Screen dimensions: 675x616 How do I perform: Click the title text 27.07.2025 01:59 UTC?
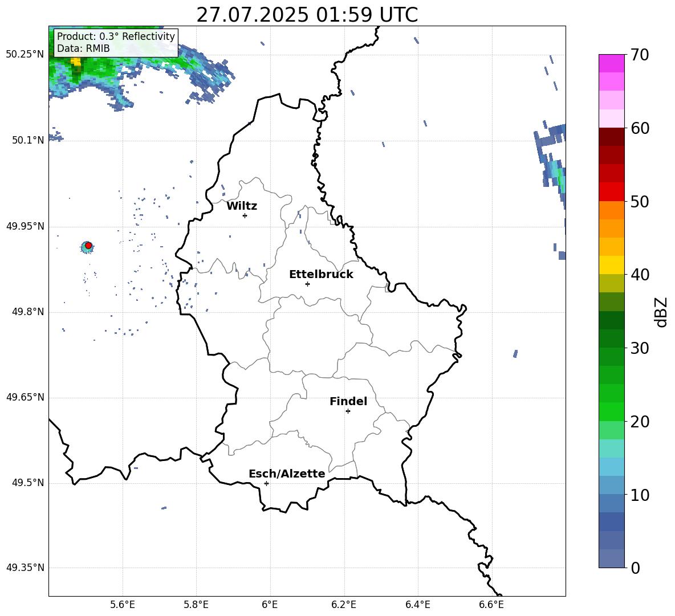pos(307,15)
